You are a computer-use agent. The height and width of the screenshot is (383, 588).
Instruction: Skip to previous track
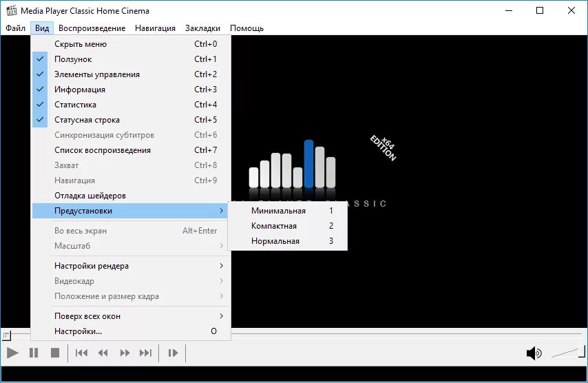coord(81,353)
